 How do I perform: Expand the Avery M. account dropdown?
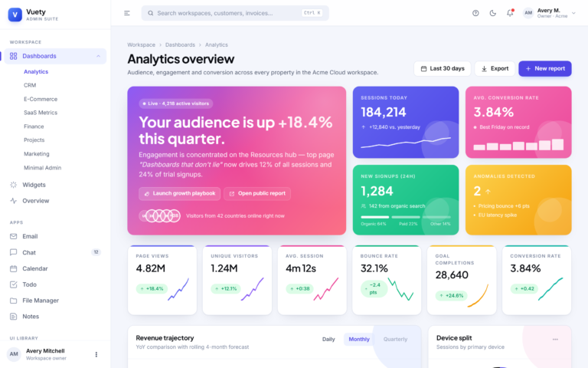[573, 13]
